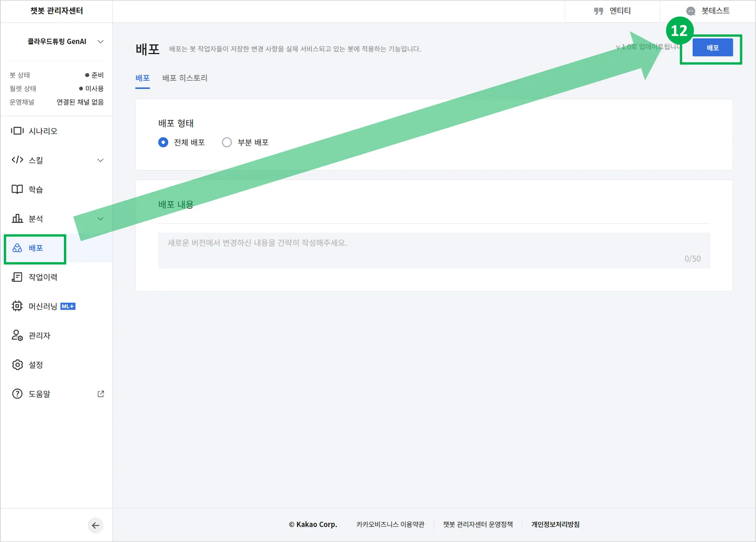
Task: Click the deployment notes input field
Action: (x=434, y=251)
